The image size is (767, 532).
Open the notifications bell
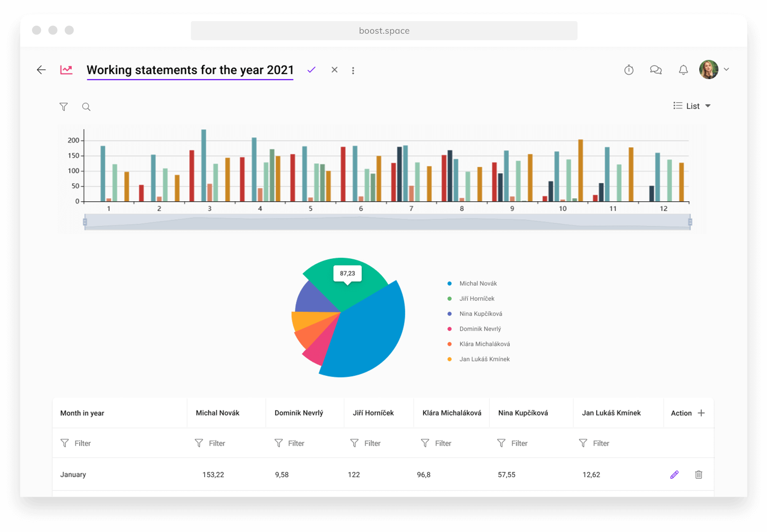[683, 70]
